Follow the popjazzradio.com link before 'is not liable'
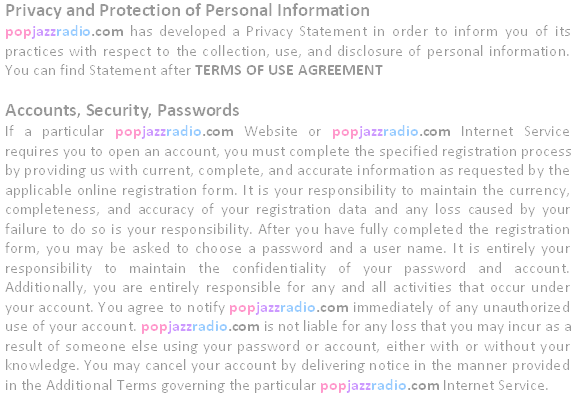The width and height of the screenshot is (583, 406). (x=200, y=327)
